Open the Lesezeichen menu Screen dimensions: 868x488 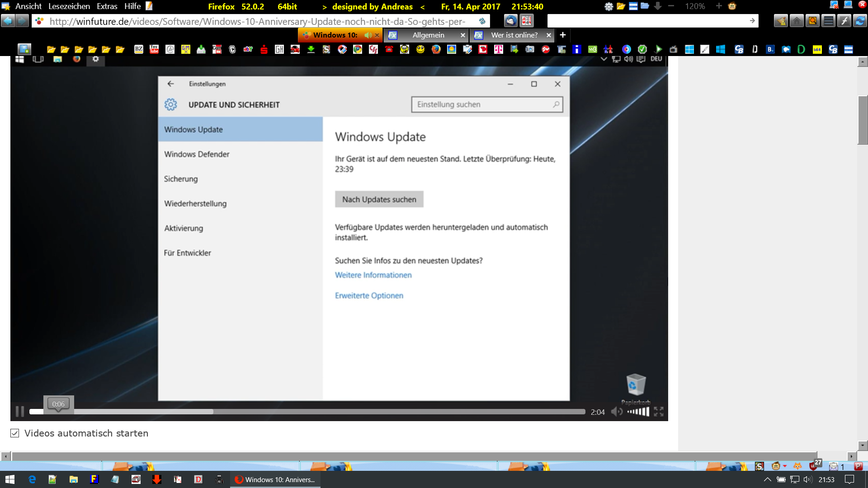point(69,6)
